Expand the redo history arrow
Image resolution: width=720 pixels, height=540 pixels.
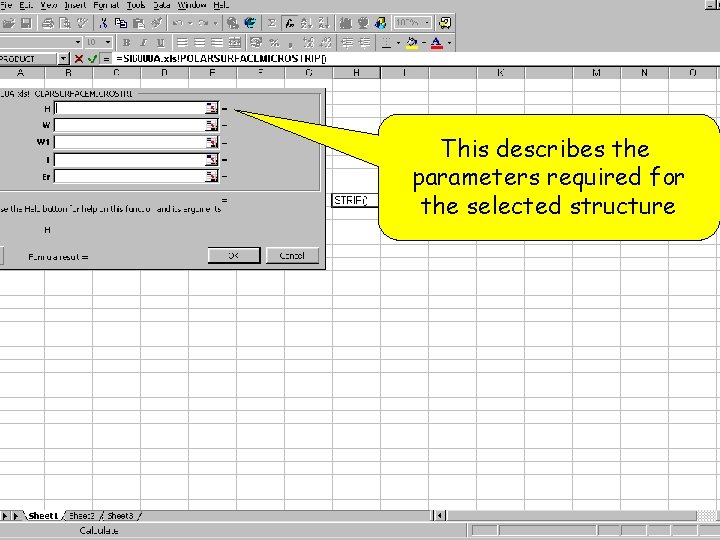[215, 23]
